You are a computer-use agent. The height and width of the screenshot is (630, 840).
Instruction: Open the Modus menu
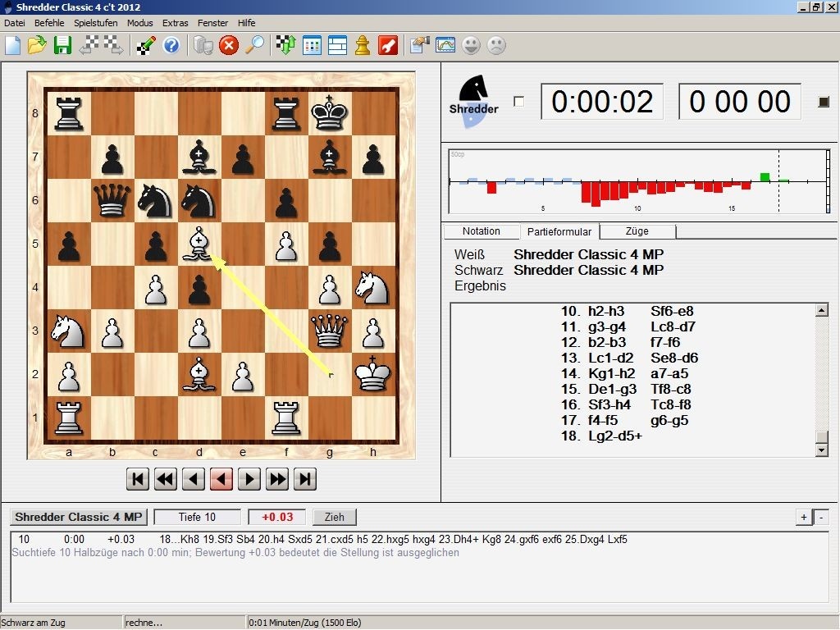click(139, 23)
